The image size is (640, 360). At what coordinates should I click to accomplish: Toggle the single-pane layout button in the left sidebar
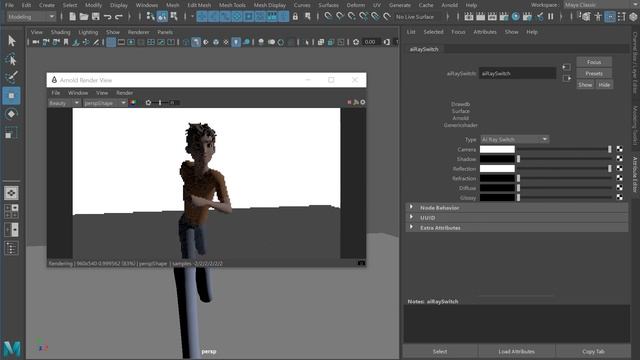pos(11,193)
